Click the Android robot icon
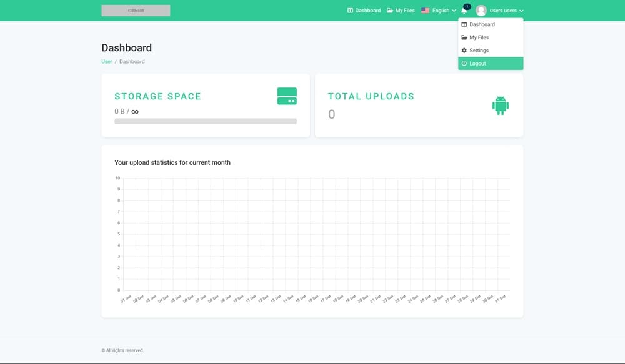Image resolution: width=625 pixels, height=364 pixels. click(x=501, y=105)
